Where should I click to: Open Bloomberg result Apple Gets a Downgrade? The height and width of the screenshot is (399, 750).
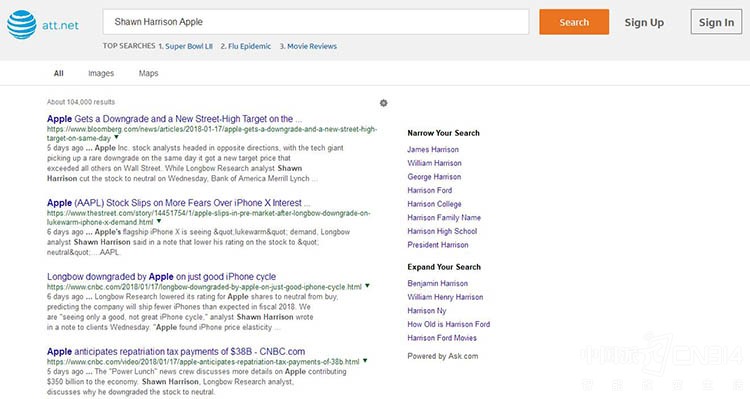coord(175,119)
